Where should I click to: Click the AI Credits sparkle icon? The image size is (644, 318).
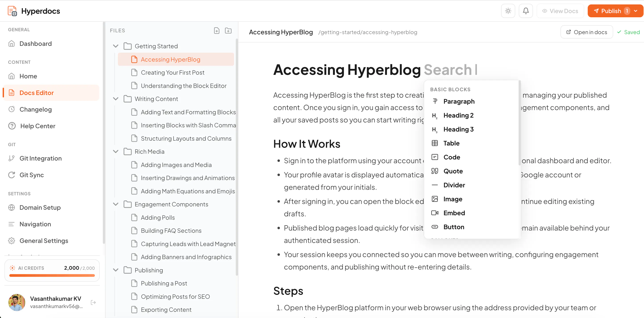click(12, 268)
